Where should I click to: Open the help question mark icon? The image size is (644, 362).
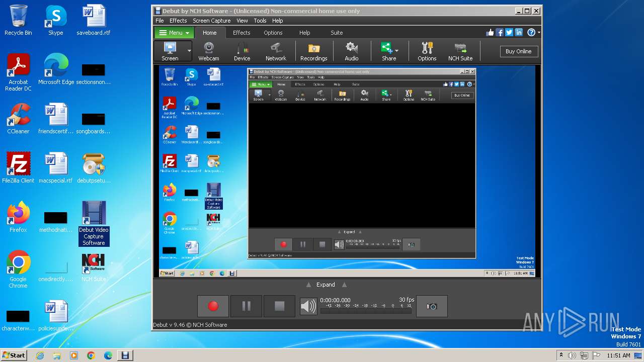pos(531,32)
